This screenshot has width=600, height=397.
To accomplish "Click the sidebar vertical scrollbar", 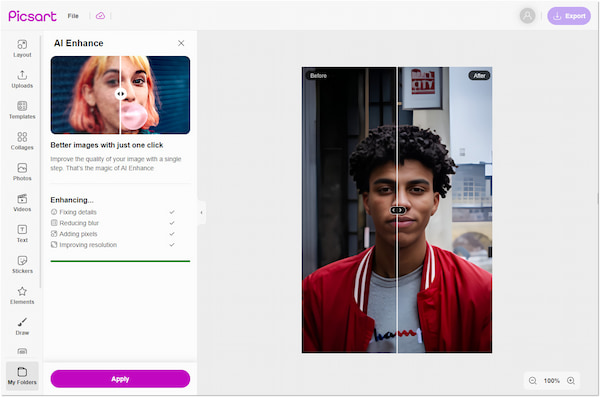I will 40,162.
